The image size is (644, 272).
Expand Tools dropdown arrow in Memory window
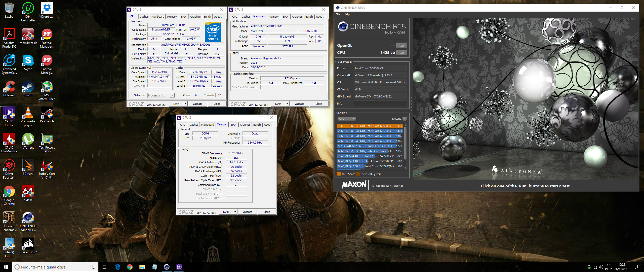(x=235, y=212)
